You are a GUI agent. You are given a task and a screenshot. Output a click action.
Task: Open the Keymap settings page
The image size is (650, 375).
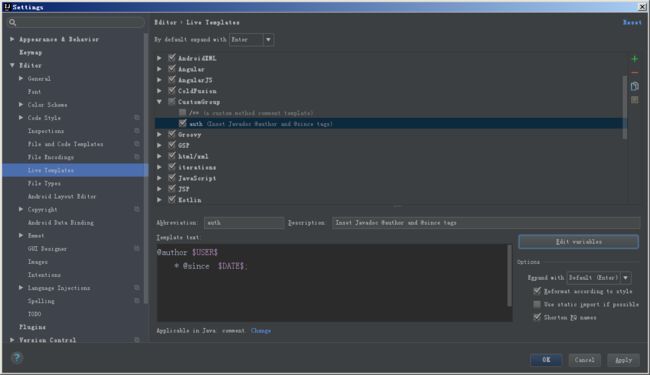pyautogui.click(x=31, y=53)
